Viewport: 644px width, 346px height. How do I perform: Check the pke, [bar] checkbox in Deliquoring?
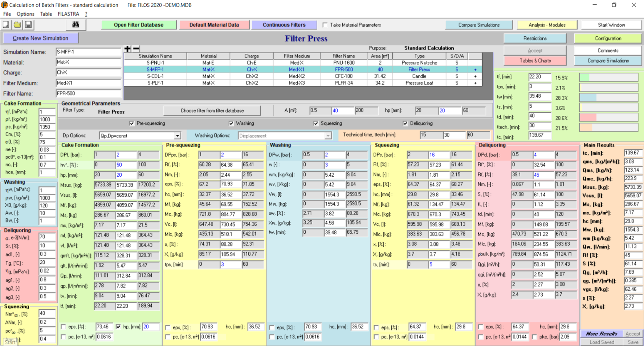pyautogui.click(x=534, y=337)
